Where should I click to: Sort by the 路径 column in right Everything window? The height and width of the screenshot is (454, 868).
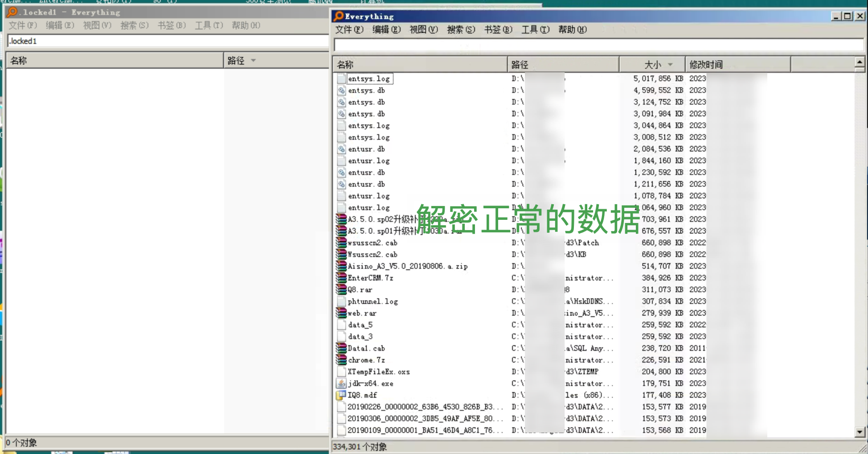[563, 65]
